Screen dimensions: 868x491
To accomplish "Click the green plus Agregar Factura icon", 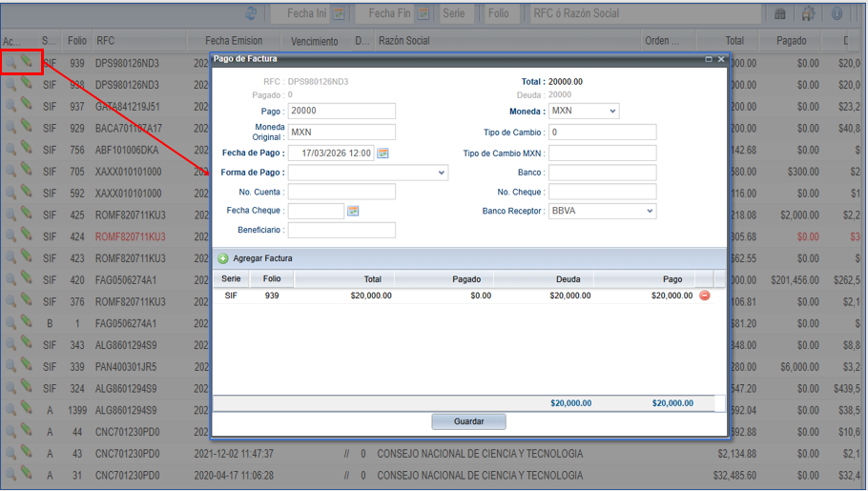I will point(223,258).
